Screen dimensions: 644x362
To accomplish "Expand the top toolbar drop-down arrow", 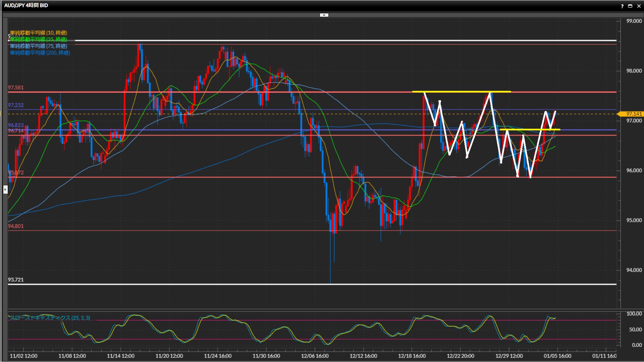I will tap(324, 15).
